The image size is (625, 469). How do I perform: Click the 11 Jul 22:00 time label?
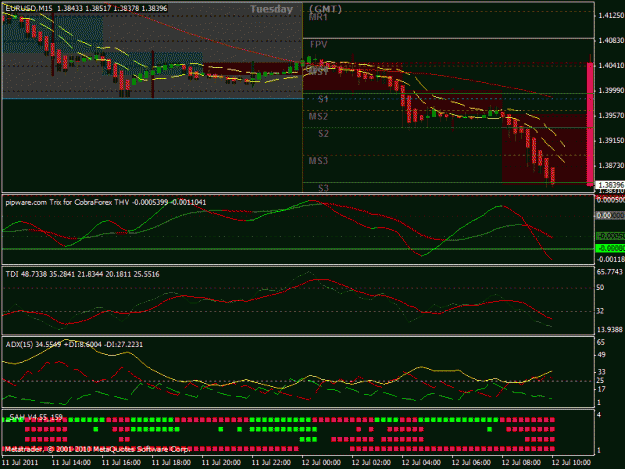pyautogui.click(x=271, y=463)
